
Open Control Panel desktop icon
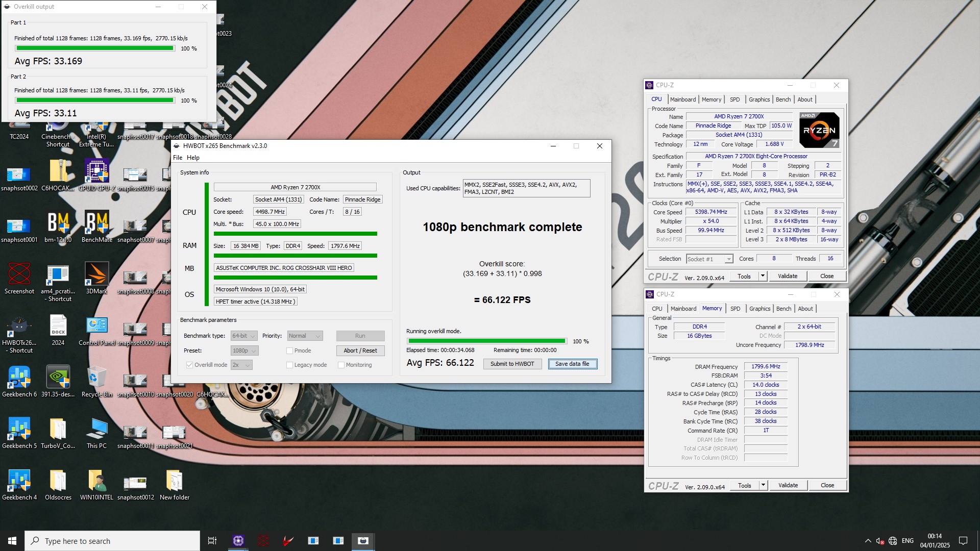(97, 330)
